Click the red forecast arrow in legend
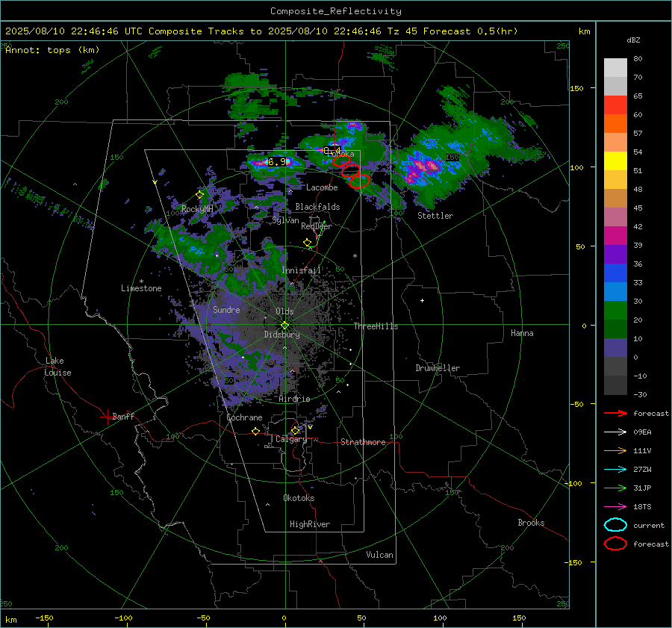672x628 pixels. click(615, 413)
